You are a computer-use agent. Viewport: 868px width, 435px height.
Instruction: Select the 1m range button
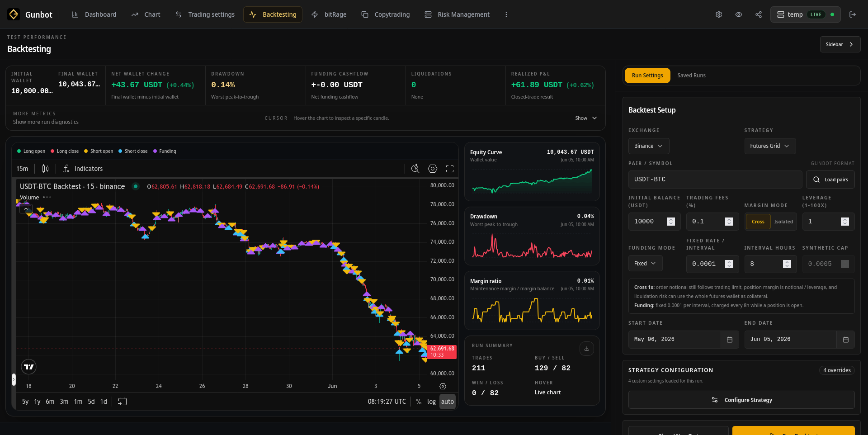click(x=78, y=402)
